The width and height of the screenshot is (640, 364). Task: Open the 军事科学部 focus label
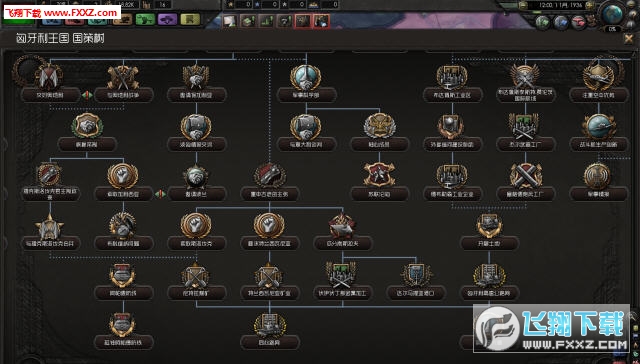307,95
